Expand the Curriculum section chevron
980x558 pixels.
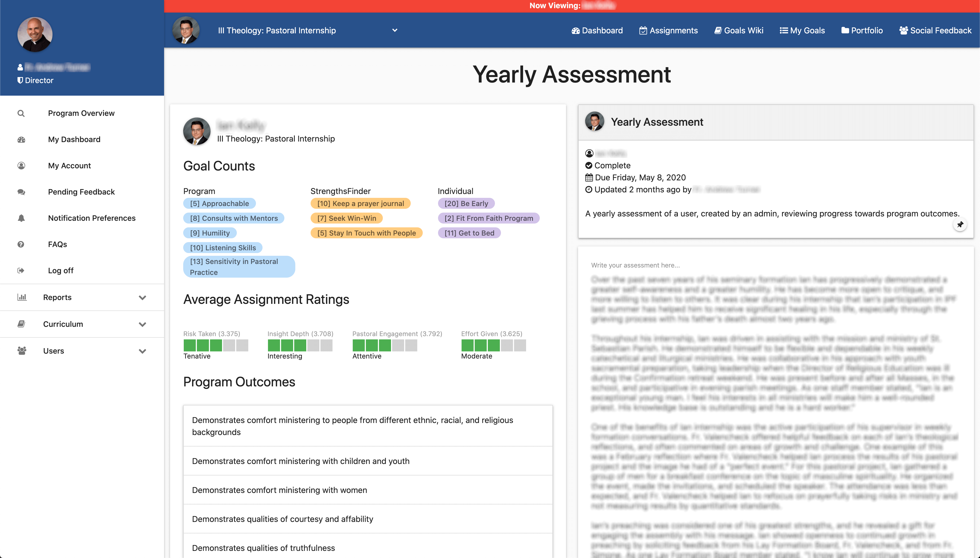coord(143,324)
